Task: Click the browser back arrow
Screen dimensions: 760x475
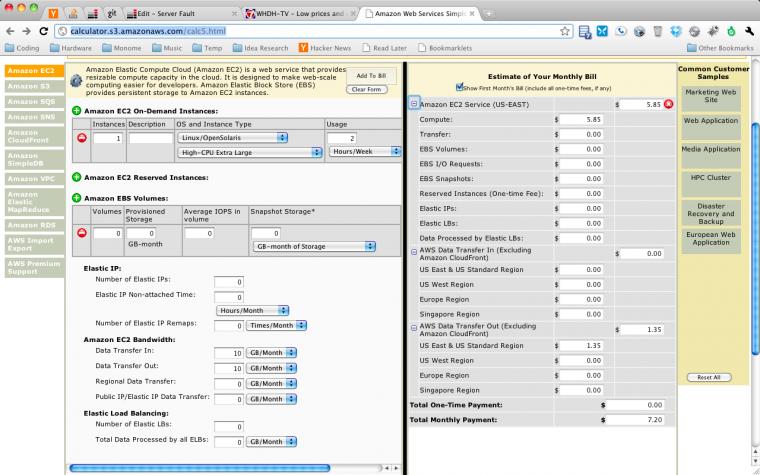Action: (10, 31)
